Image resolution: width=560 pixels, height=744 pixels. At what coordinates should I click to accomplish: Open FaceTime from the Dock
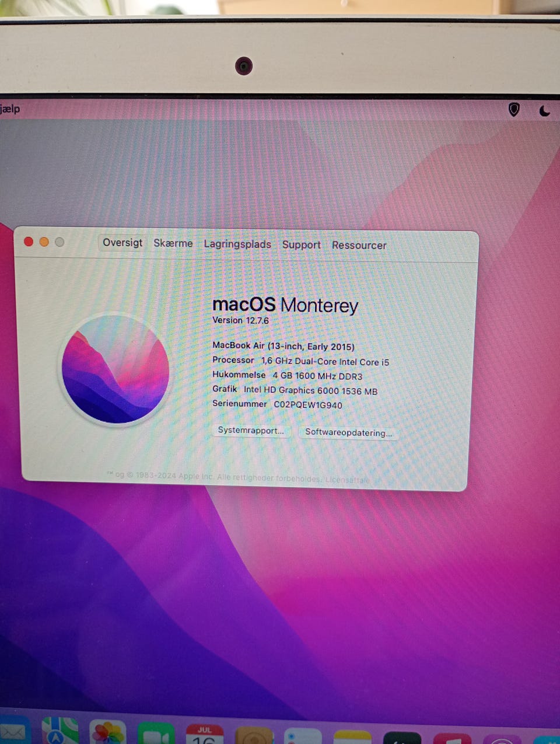[x=156, y=734]
